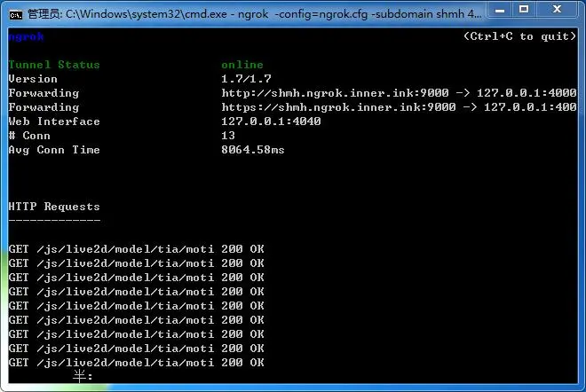Click the web interface address 127.0.0.1:4040
586x392 pixels.
click(x=271, y=122)
